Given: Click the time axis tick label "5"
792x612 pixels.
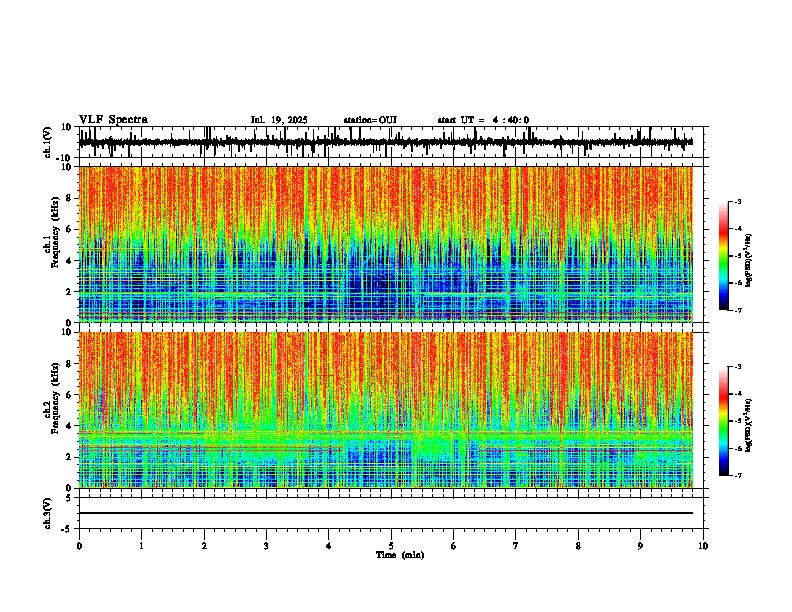Looking at the screenshot, I should (x=391, y=546).
